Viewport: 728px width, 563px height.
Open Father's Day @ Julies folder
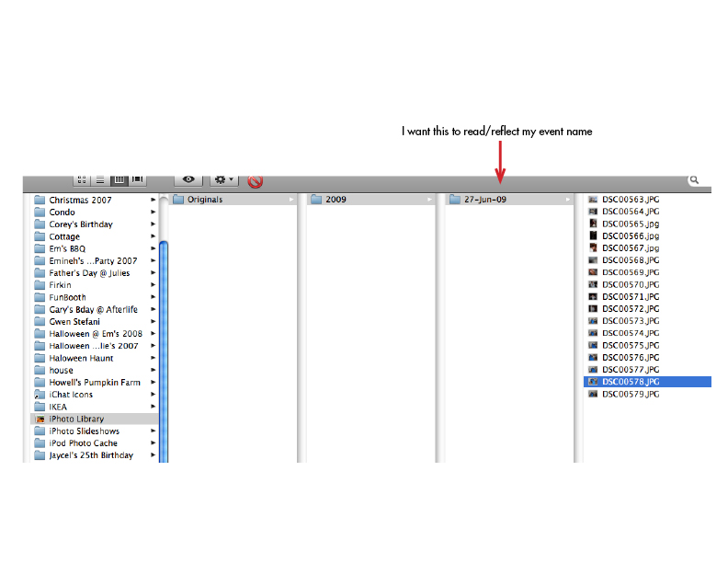95,273
